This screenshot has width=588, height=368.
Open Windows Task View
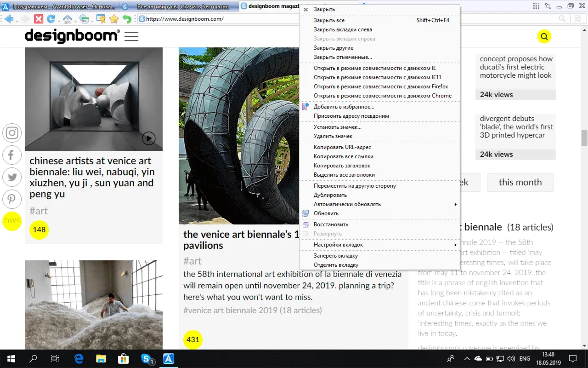coord(55,359)
